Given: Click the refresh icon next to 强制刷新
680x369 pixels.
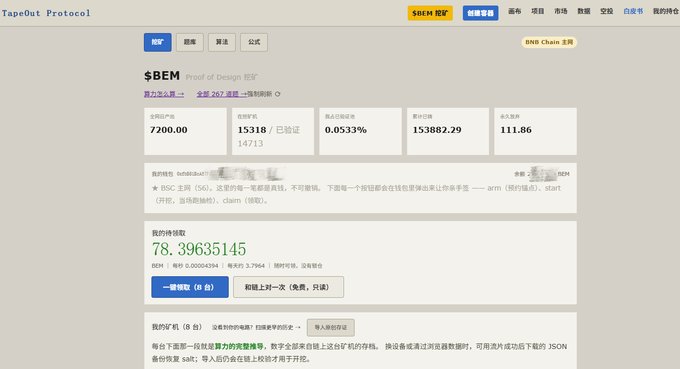Looking at the screenshot, I should pyautogui.click(x=278, y=94).
